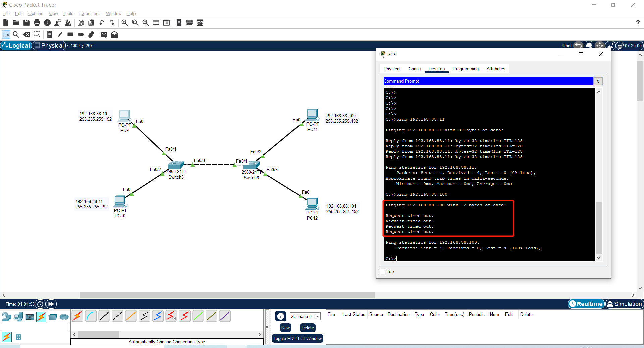
Task: Open the Options menu
Action: tap(36, 13)
